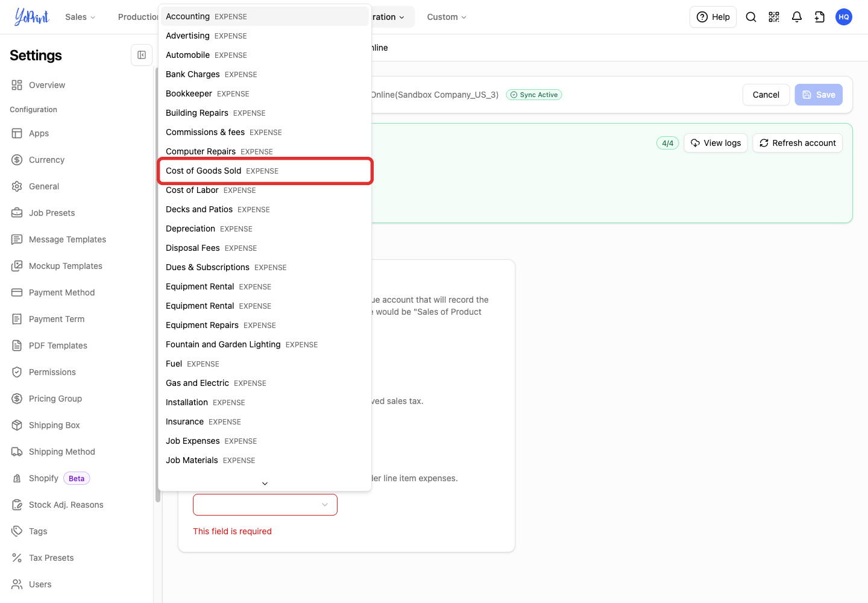The width and height of the screenshot is (868, 603).
Task: Click the Cancel button
Action: tap(766, 95)
